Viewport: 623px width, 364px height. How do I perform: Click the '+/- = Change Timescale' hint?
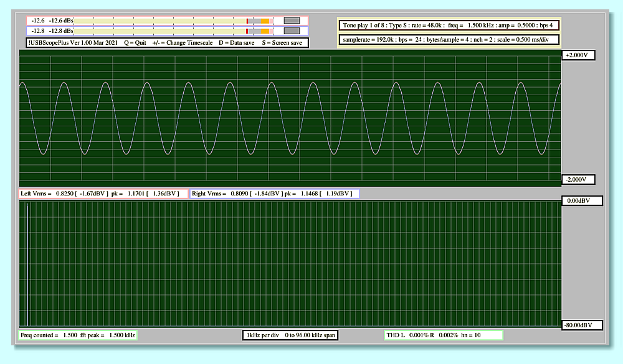[183, 43]
